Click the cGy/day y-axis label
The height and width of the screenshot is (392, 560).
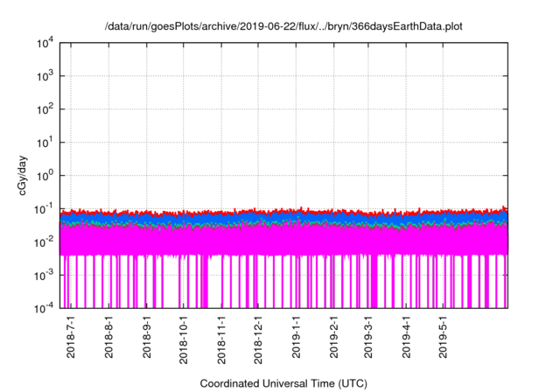click(23, 175)
